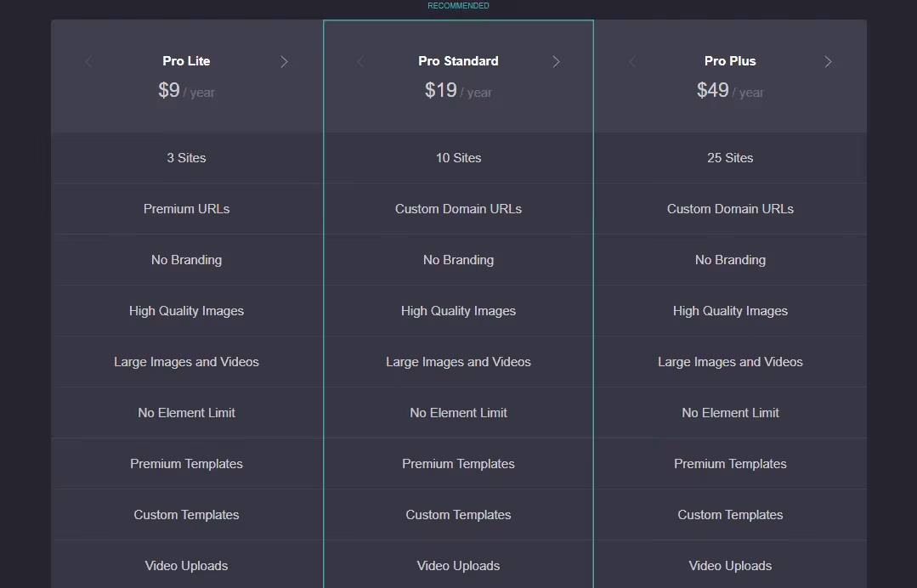Click No Element Limit in Pro Standard
Screen dimensions: 917x588
point(459,413)
